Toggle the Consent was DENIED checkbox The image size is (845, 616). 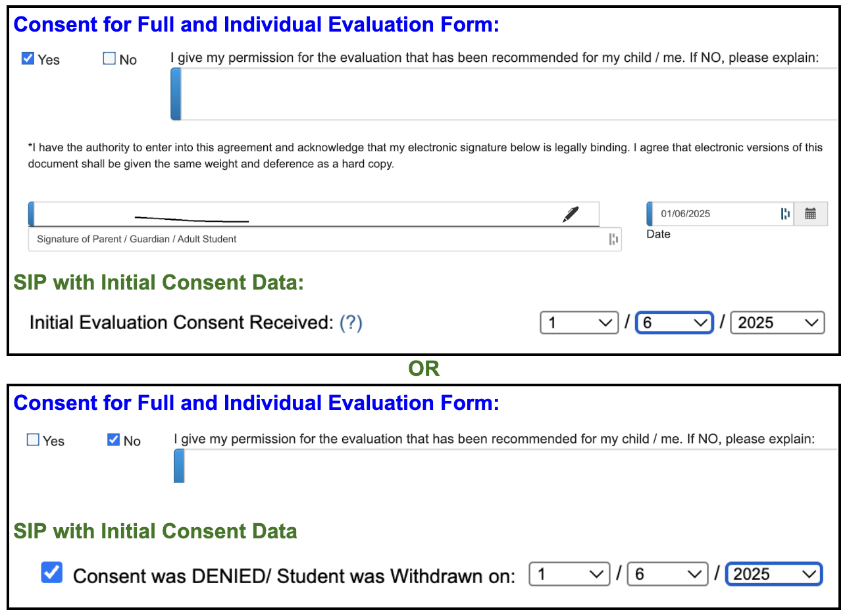(51, 573)
